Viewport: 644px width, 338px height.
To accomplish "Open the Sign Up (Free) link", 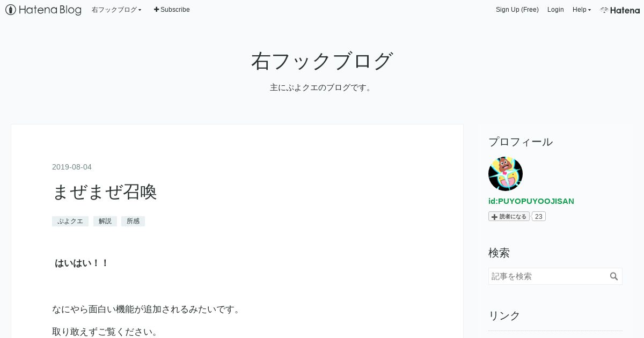I will point(517,10).
